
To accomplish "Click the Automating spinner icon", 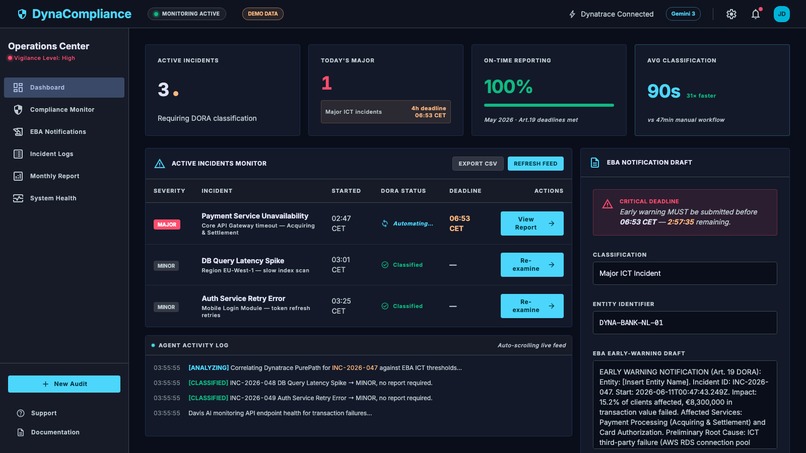I will coord(384,224).
